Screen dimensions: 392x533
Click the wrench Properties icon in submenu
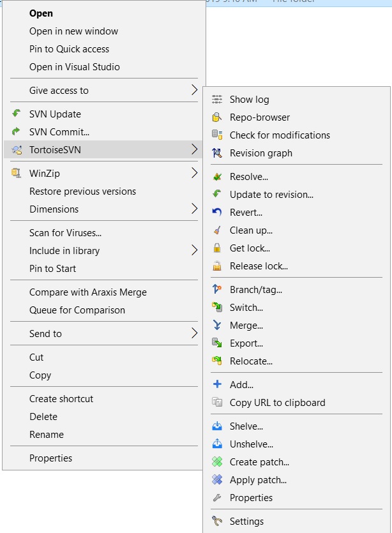217,498
